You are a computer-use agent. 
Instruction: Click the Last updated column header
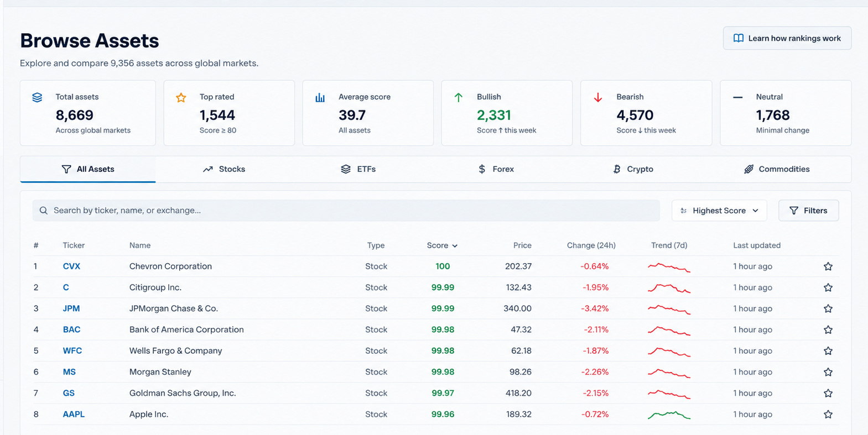(757, 245)
